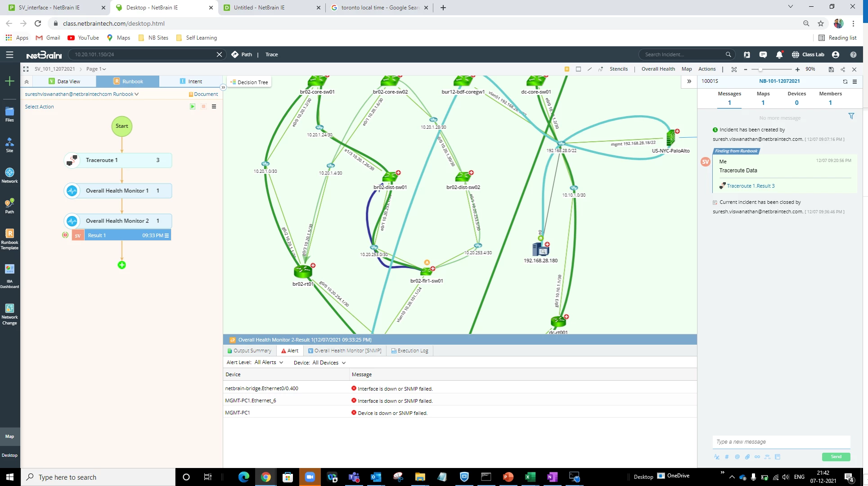Click the notifications bell icon
Image resolution: width=868 pixels, height=486 pixels.
779,54
